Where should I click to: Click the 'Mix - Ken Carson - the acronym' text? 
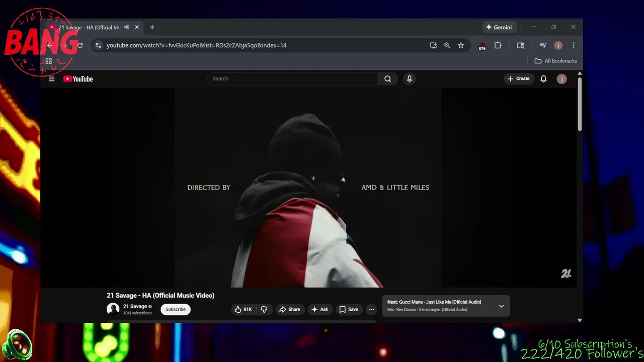[x=427, y=310]
